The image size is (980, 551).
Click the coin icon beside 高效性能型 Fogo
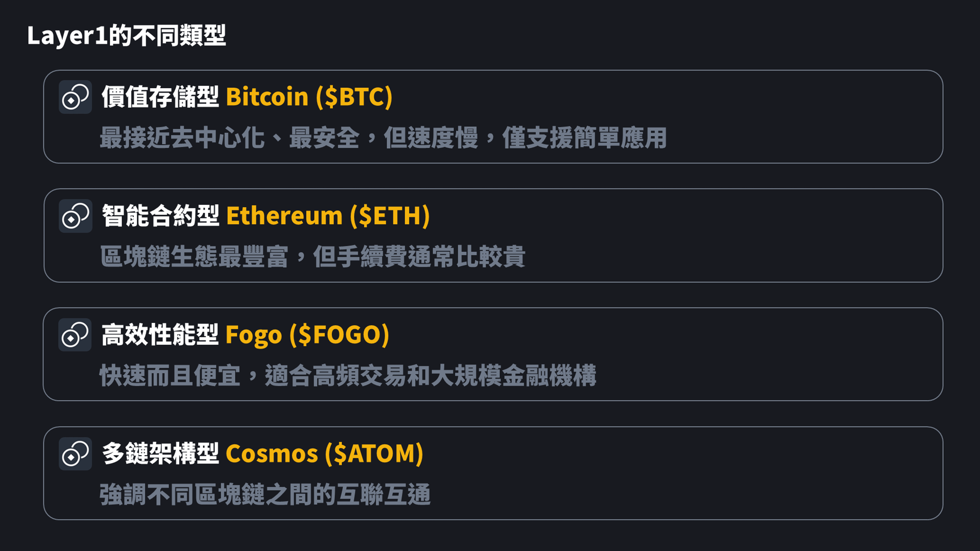(75, 335)
